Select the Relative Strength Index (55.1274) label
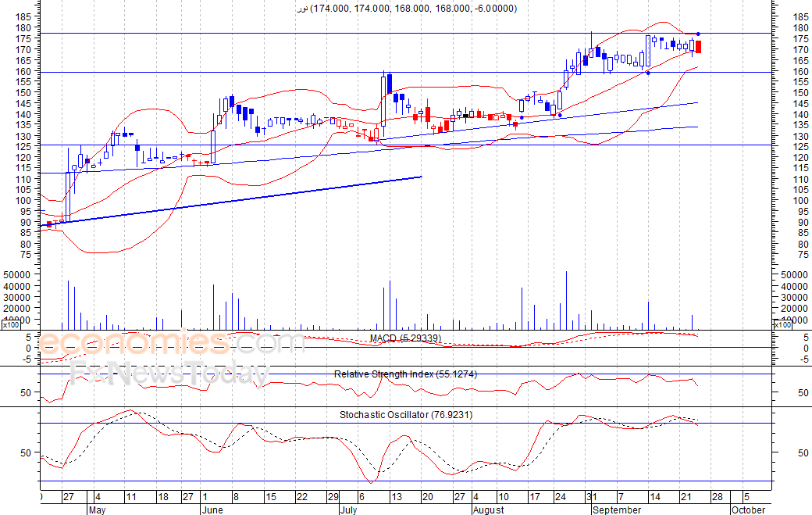This screenshot has height=515, width=812. pyautogui.click(x=405, y=374)
